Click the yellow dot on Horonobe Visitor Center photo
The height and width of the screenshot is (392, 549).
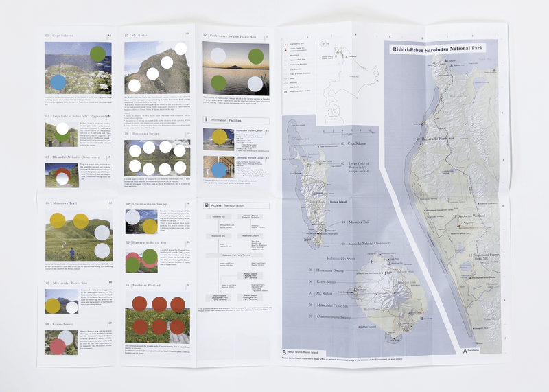(217, 138)
